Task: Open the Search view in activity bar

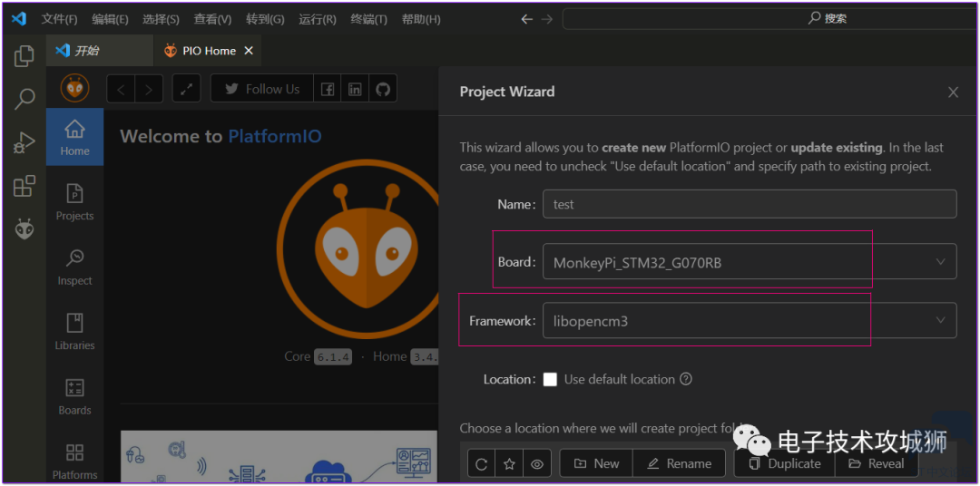Action: click(24, 99)
